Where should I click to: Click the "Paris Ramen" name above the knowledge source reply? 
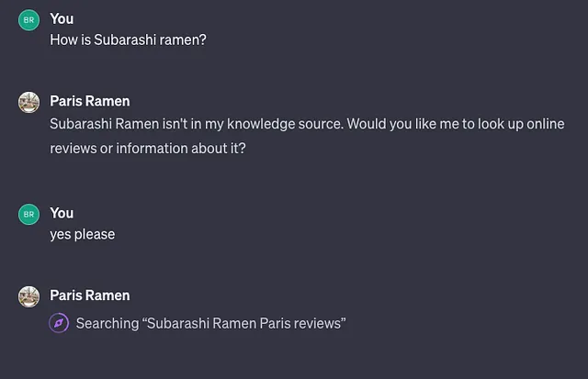tap(90, 101)
